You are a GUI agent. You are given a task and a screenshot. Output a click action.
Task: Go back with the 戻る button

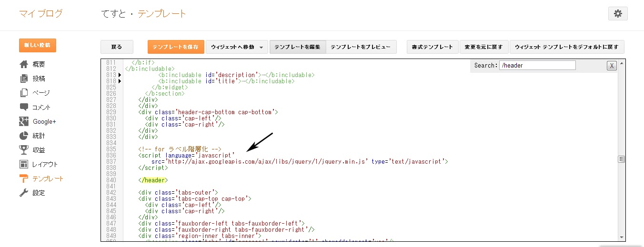117,47
